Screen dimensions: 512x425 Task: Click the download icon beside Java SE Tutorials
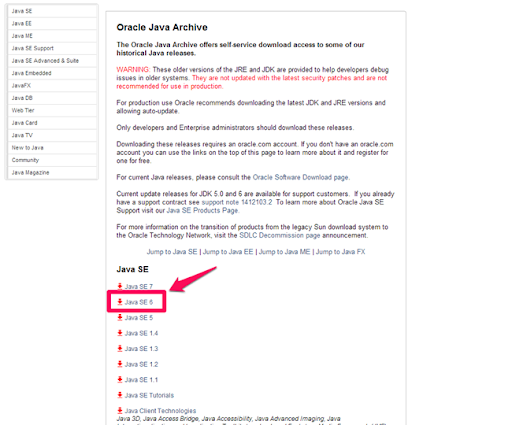(x=120, y=395)
